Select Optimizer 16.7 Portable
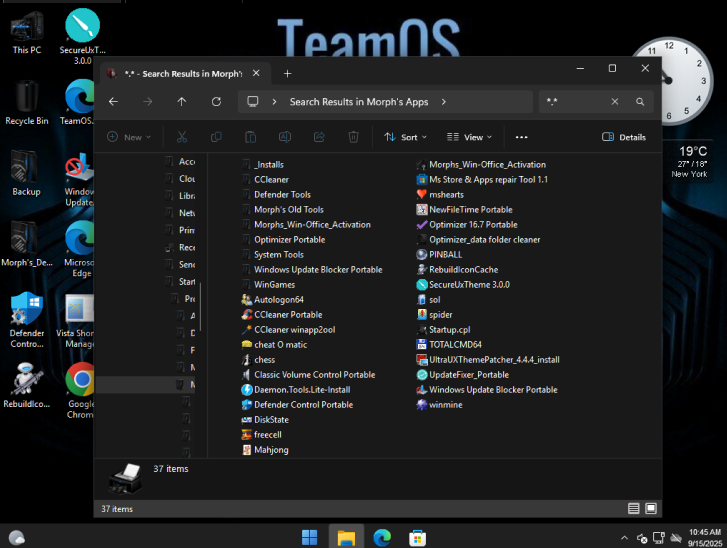 tap(467, 225)
